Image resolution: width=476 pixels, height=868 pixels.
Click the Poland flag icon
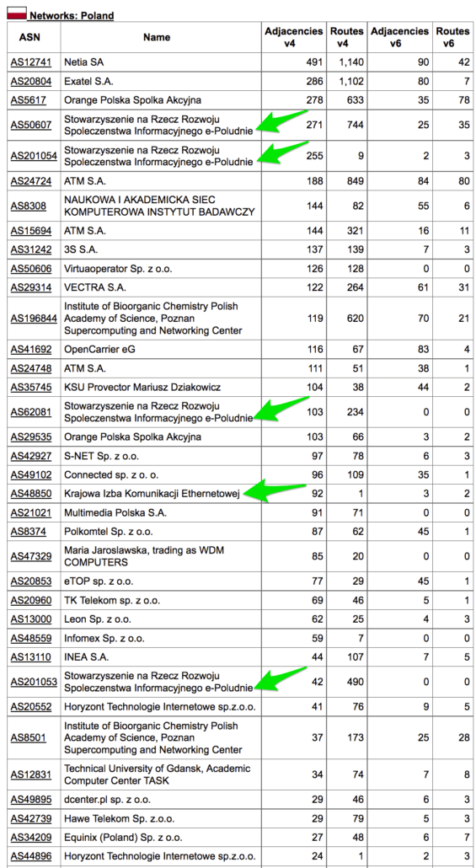pyautogui.click(x=17, y=13)
